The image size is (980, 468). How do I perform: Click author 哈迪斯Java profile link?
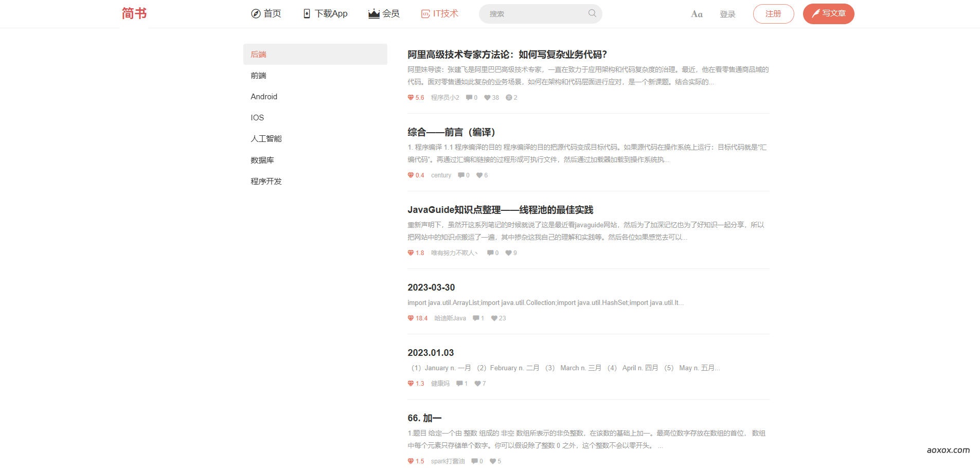coord(450,318)
